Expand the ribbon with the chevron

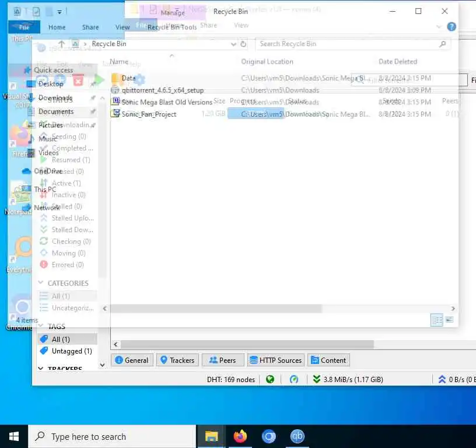pyautogui.click(x=438, y=27)
